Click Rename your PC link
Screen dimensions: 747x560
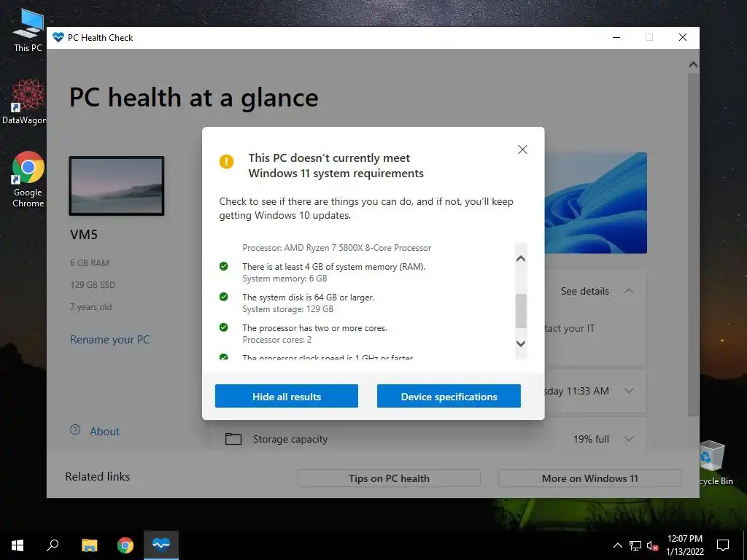pyautogui.click(x=109, y=340)
